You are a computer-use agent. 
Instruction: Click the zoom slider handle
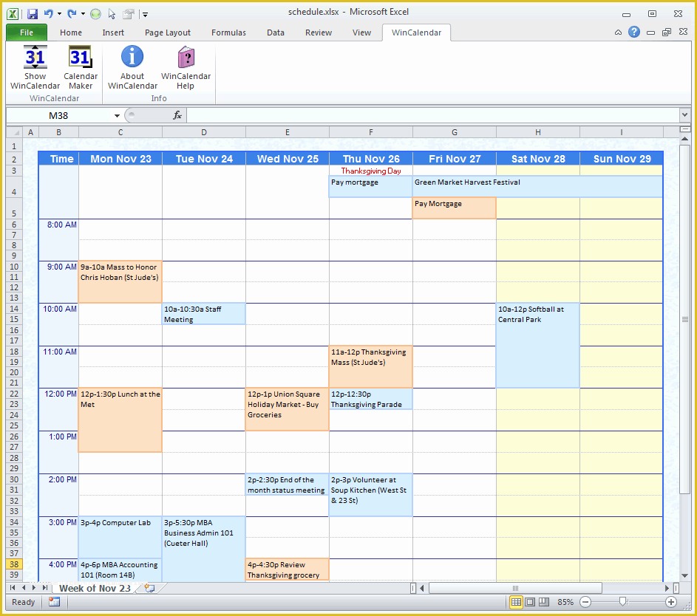(623, 602)
